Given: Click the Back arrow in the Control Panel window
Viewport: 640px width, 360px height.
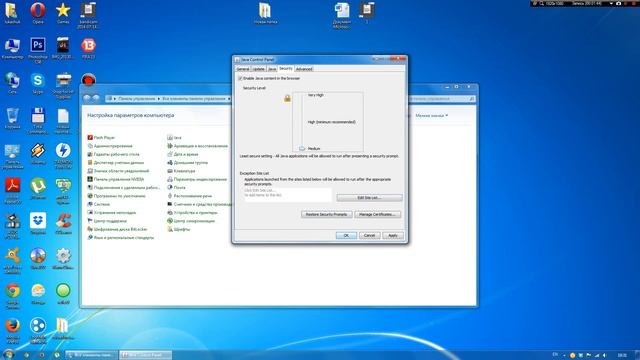Looking at the screenshot, I should 87,98.
